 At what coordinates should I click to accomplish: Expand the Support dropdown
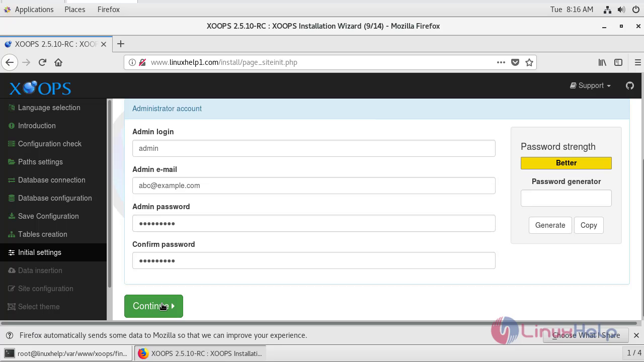[x=590, y=85]
